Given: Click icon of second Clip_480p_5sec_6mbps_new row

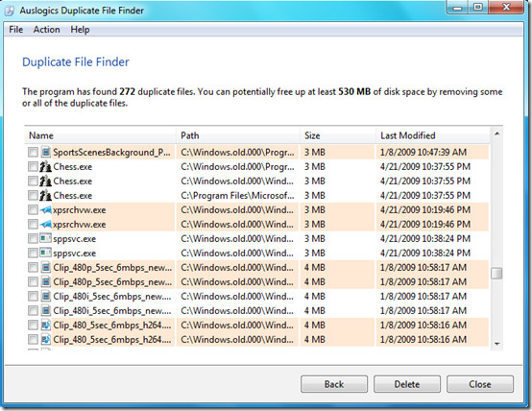Looking at the screenshot, I should click(x=45, y=281).
